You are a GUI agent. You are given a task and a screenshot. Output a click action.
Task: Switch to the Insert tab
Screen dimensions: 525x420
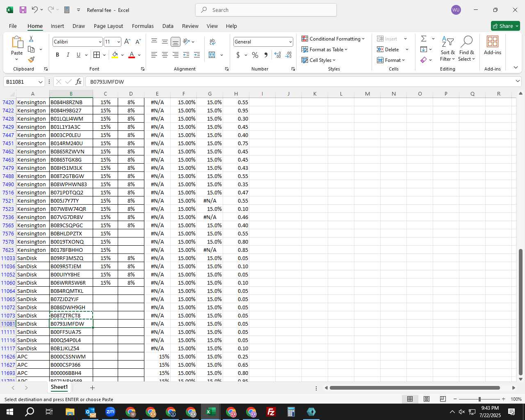click(x=57, y=26)
